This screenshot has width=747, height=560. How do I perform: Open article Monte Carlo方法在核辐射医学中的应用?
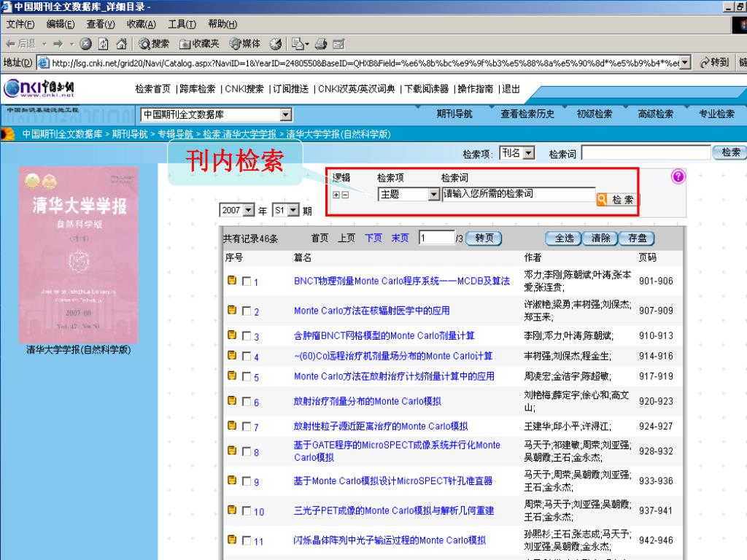371,311
